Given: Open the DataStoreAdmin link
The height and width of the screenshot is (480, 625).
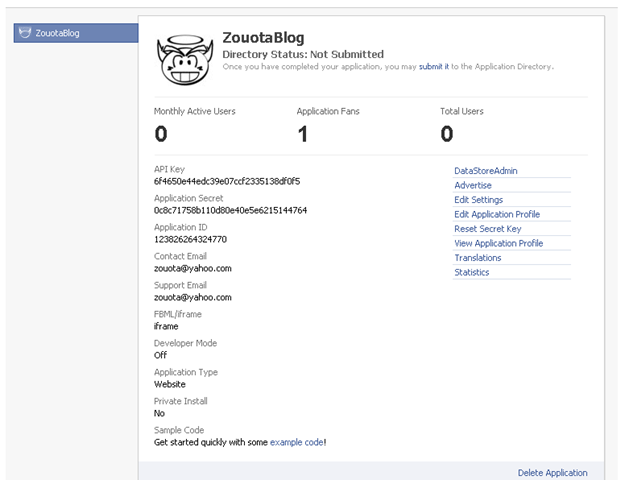Looking at the screenshot, I should pos(485,171).
